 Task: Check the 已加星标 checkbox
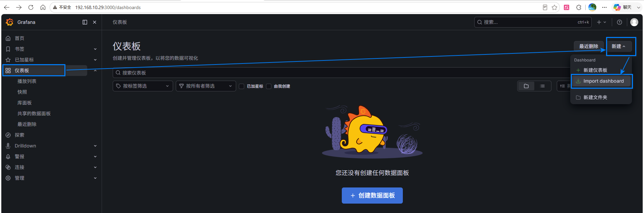pos(241,86)
